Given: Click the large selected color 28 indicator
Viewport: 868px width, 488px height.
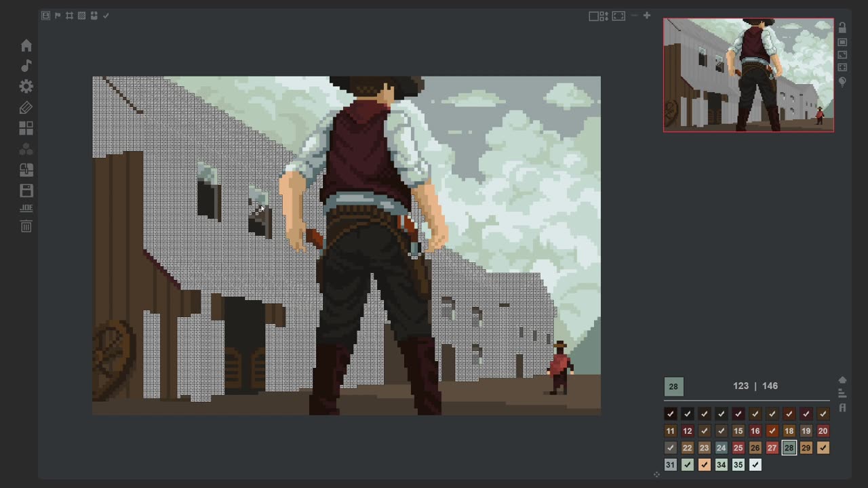Looking at the screenshot, I should tap(673, 386).
